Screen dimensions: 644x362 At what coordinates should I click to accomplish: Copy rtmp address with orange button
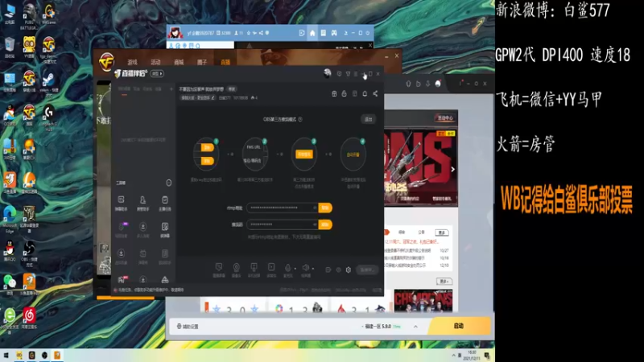[x=325, y=208]
